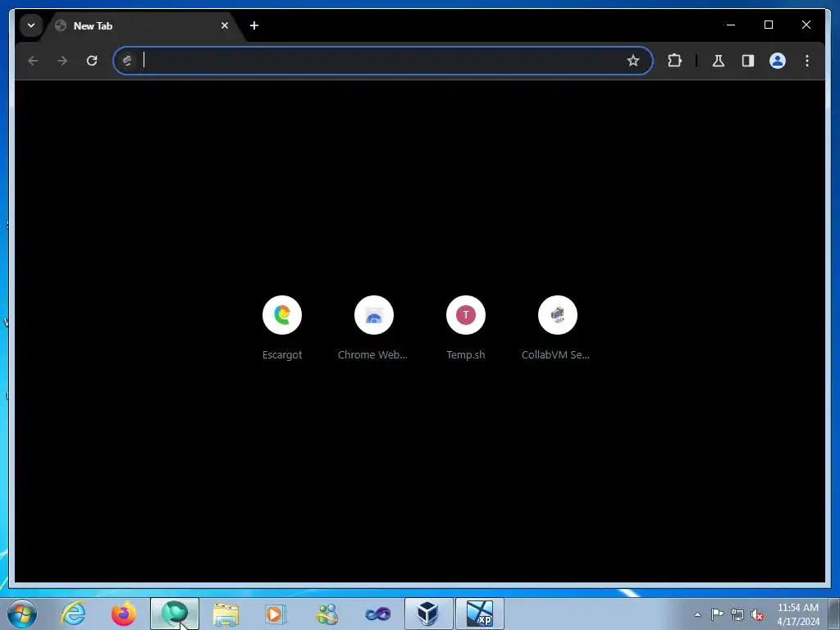The width and height of the screenshot is (840, 630).
Task: Click the active browser taskbar icon
Action: [x=175, y=614]
